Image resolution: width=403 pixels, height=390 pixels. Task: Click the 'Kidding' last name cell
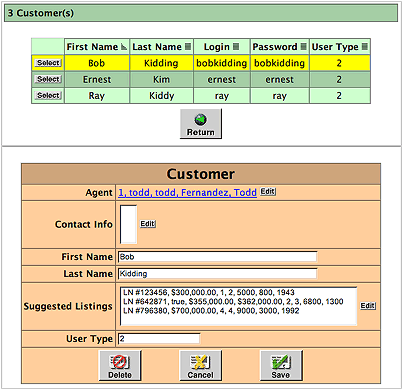coord(161,63)
